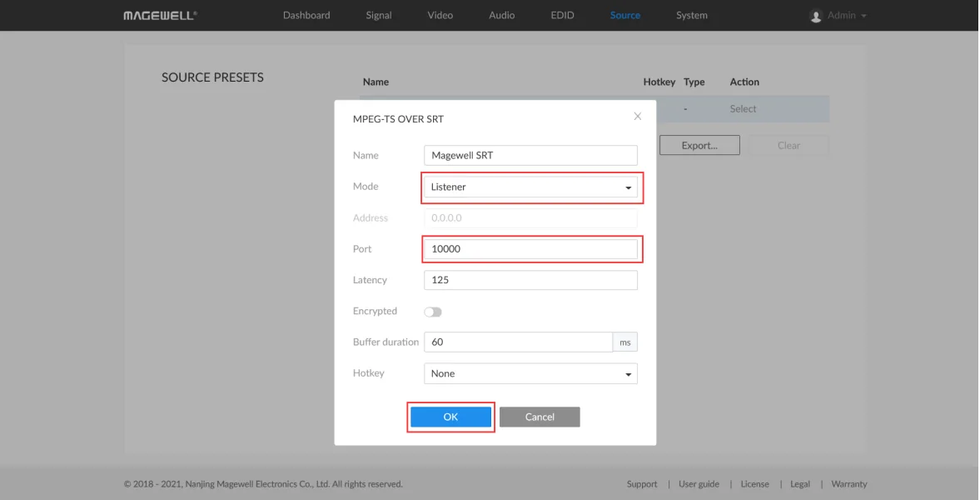This screenshot has height=500, width=980.
Task: Toggle the Encrypted switch
Action: pyautogui.click(x=432, y=312)
